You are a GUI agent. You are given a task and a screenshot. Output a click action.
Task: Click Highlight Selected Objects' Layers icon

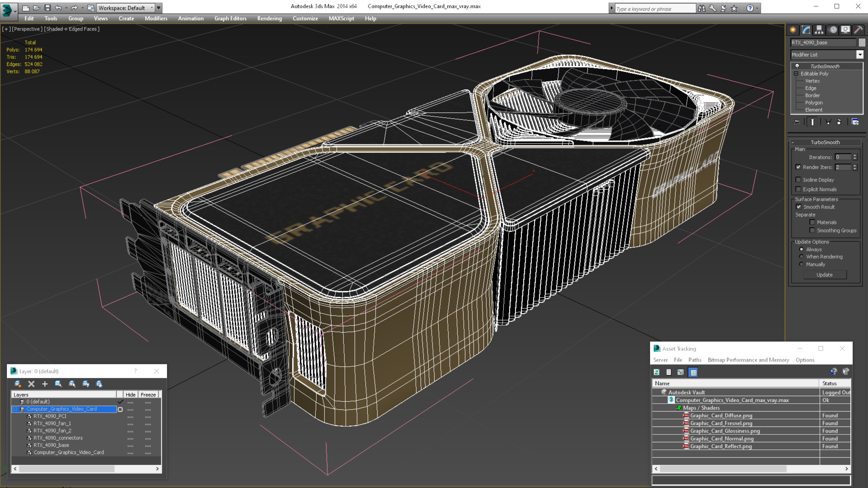[x=72, y=383]
